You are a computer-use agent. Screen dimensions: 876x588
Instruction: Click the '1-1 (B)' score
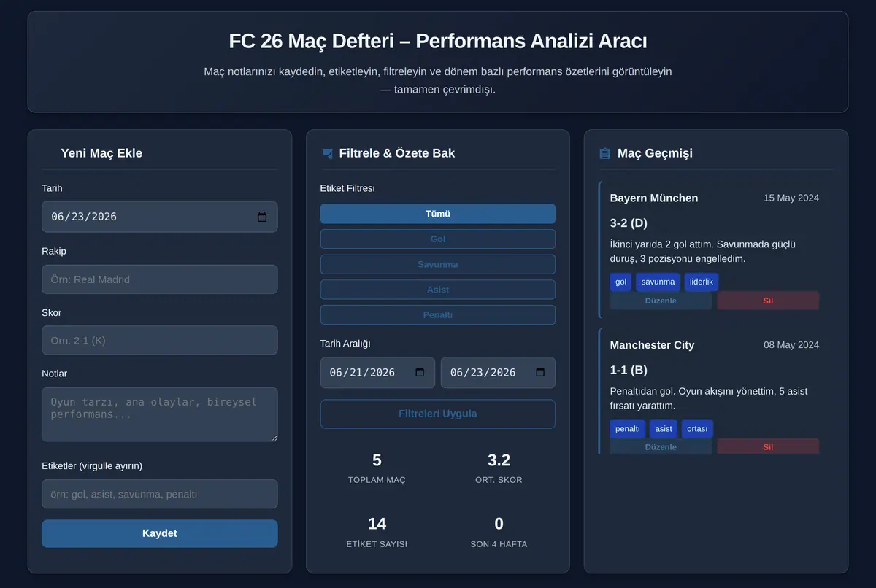point(629,370)
